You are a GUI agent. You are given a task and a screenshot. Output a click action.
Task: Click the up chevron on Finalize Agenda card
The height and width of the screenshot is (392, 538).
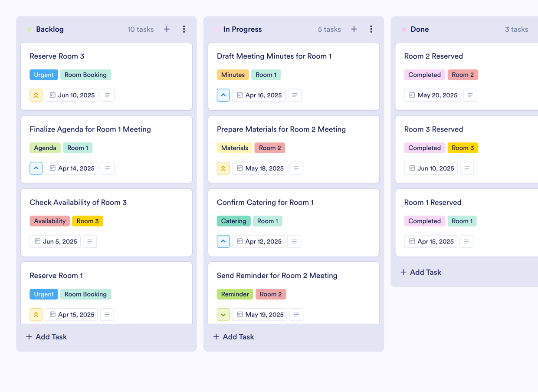pyautogui.click(x=36, y=168)
